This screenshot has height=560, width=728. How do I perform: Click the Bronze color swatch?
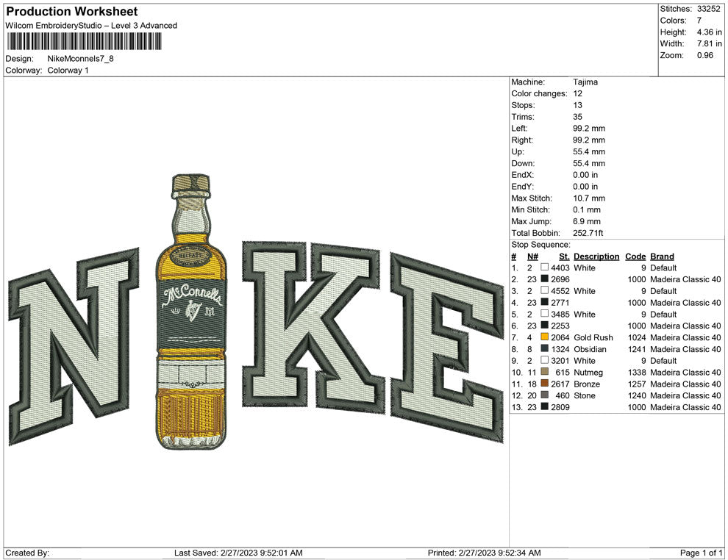pyautogui.click(x=545, y=383)
